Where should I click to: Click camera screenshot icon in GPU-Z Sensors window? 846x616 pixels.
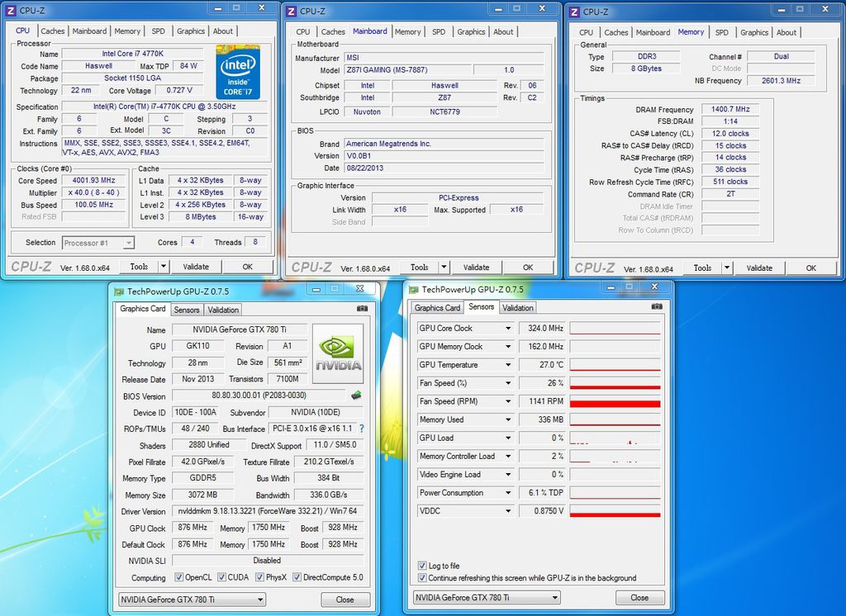pyautogui.click(x=657, y=306)
